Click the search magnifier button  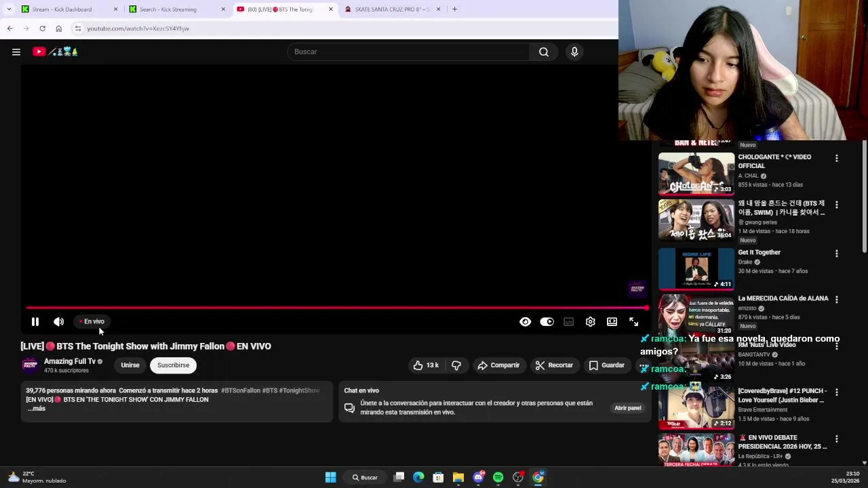tap(544, 52)
